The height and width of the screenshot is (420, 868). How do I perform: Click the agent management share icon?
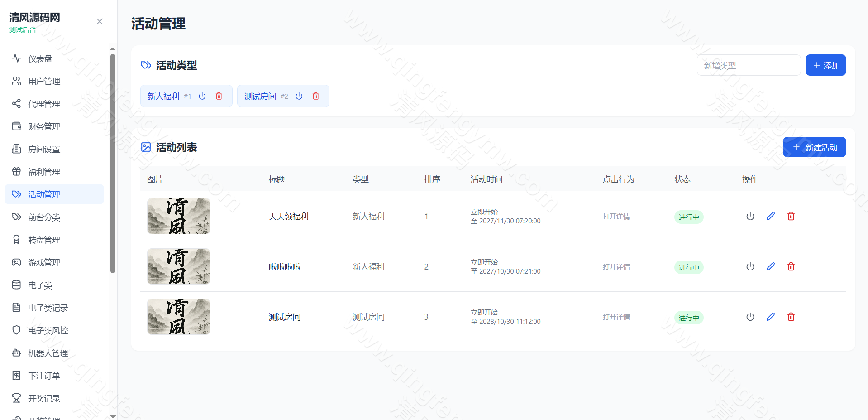point(16,103)
